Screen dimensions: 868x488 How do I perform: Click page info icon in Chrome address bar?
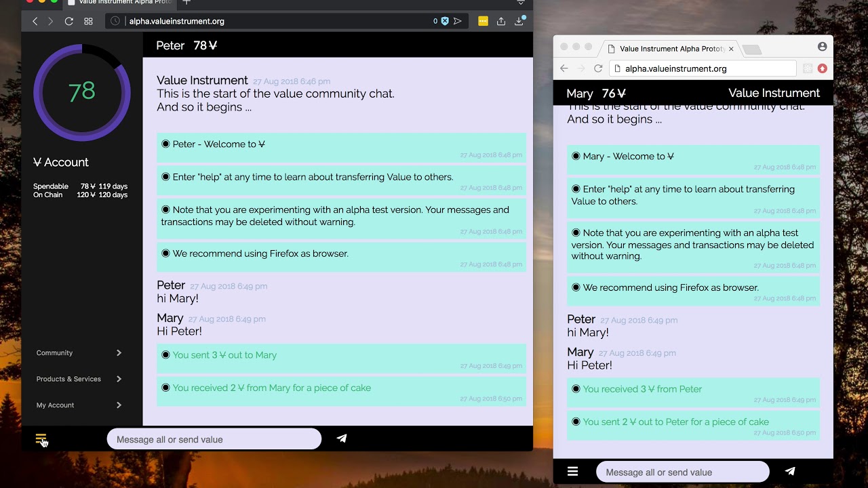pyautogui.click(x=616, y=68)
